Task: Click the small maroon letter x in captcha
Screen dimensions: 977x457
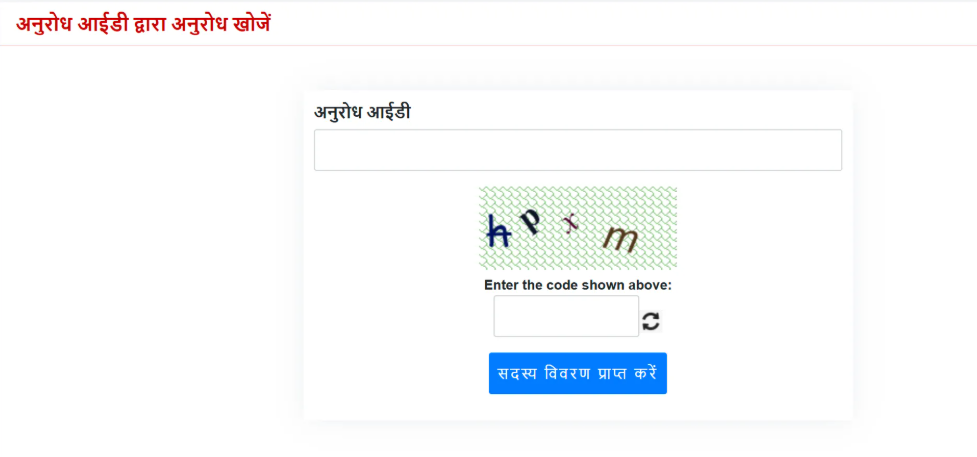Action: tap(571, 223)
